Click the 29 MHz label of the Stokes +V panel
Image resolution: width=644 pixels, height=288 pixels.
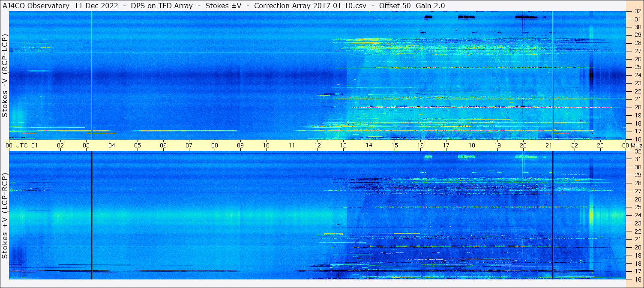point(637,175)
